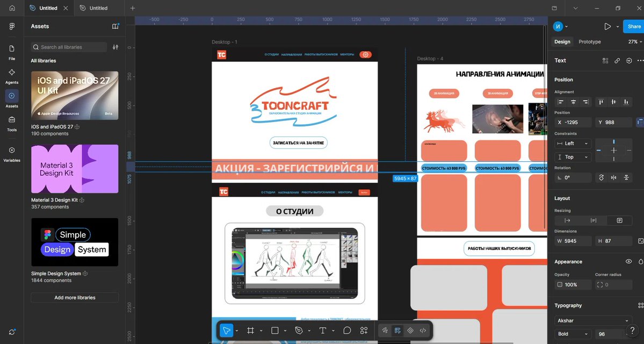
Task: Set text resizing to auto height
Action: (x=594, y=220)
